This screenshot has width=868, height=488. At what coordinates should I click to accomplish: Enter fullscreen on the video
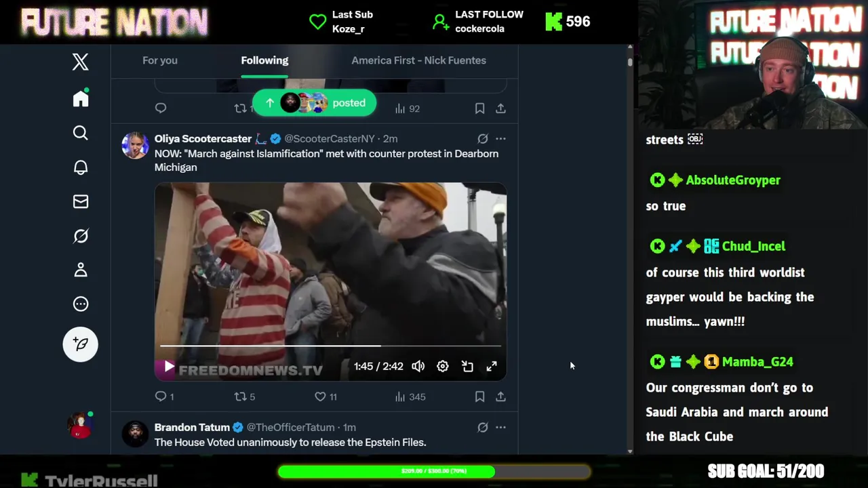click(492, 366)
